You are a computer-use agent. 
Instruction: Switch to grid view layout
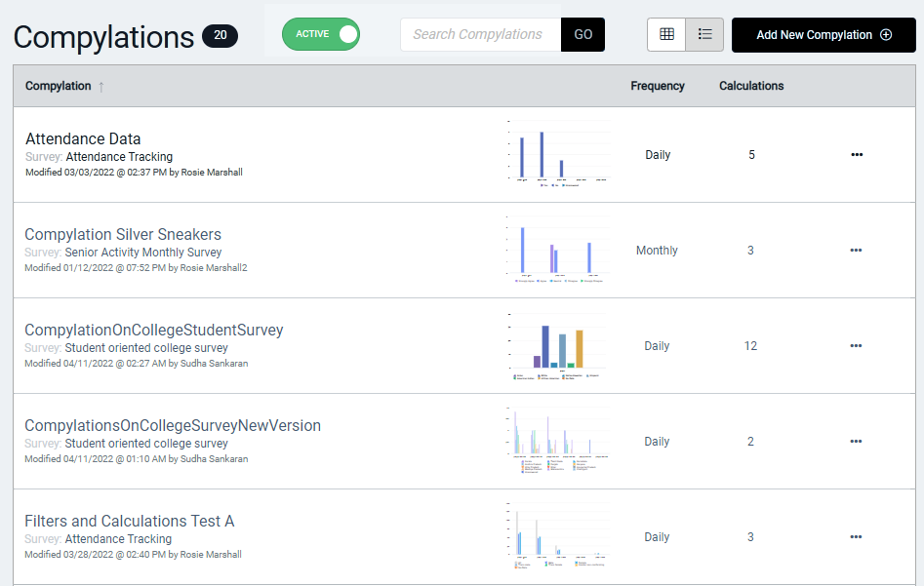(666, 34)
